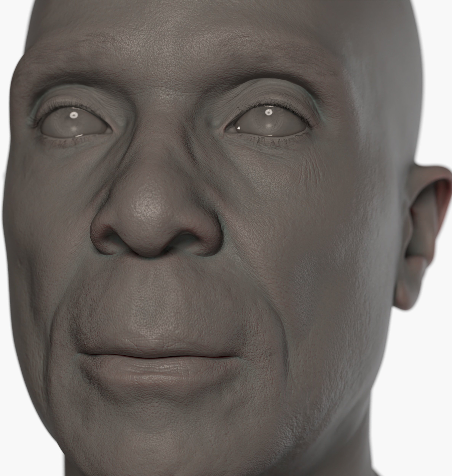Viewport: 452px width, 476px height.
Task: Click the right corner of the mouth
Action: point(237,357)
